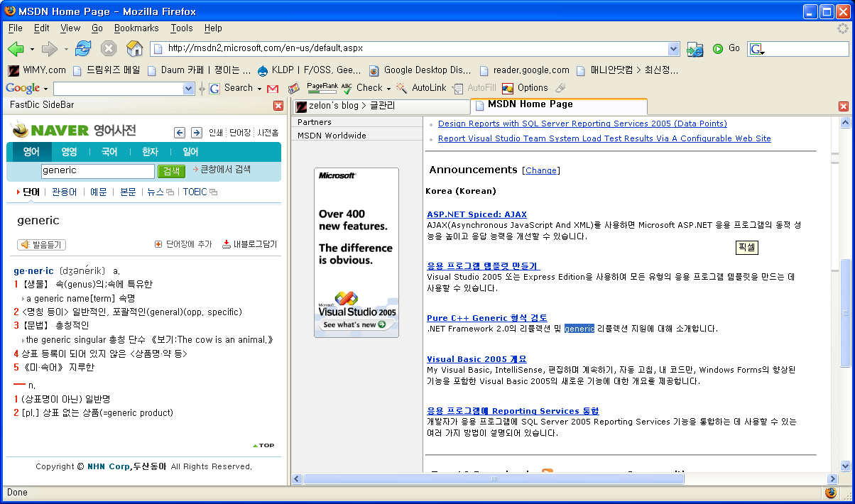Show PageRank indicator details
The image size is (855, 504).
322,88
